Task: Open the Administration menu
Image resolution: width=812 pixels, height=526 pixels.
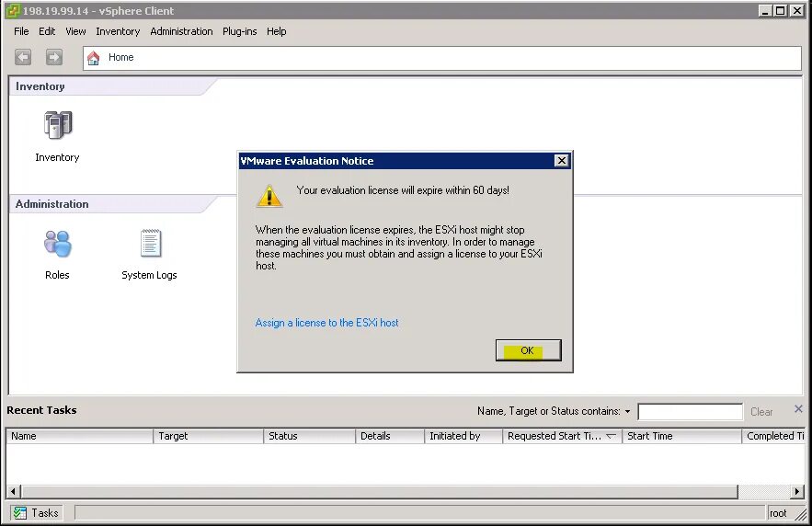Action: coord(181,31)
